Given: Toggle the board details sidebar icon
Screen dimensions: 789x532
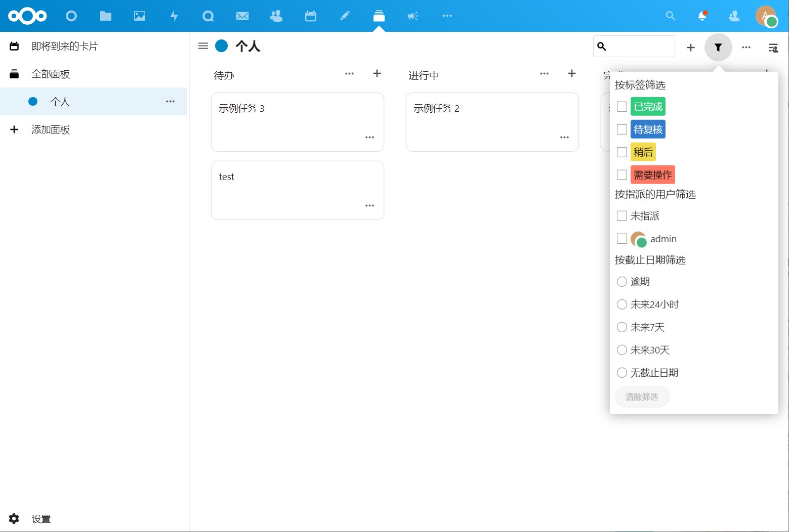Looking at the screenshot, I should 773,48.
